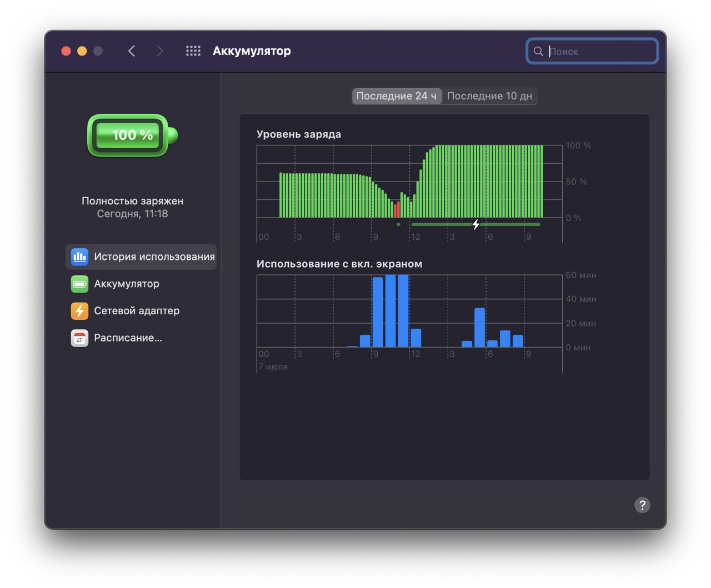Click the История использования chart icon
The height and width of the screenshot is (588, 711).
click(79, 257)
